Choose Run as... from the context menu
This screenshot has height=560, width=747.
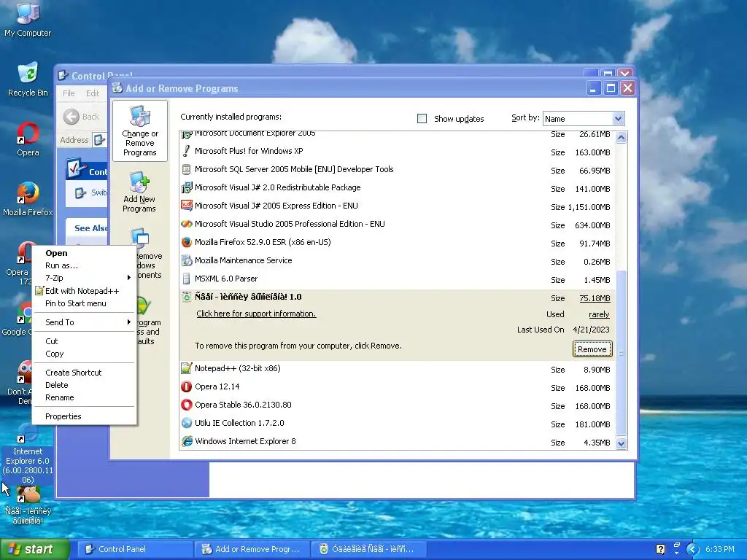point(85,265)
